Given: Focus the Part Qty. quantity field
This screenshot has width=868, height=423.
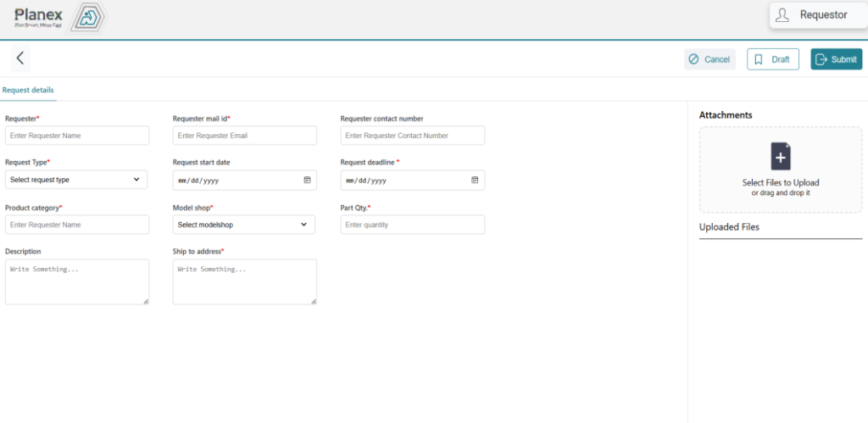Looking at the screenshot, I should (412, 225).
